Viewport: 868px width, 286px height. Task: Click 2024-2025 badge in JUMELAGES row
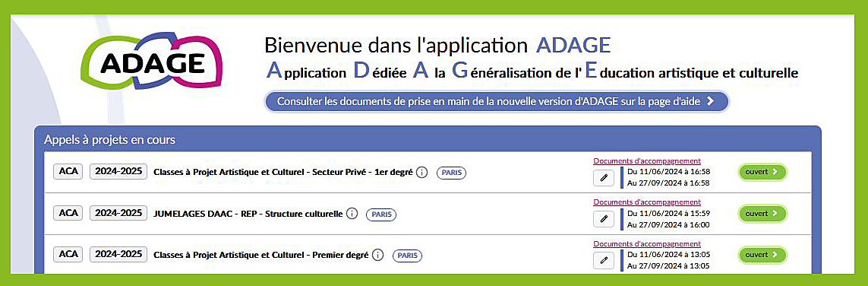coord(118,213)
